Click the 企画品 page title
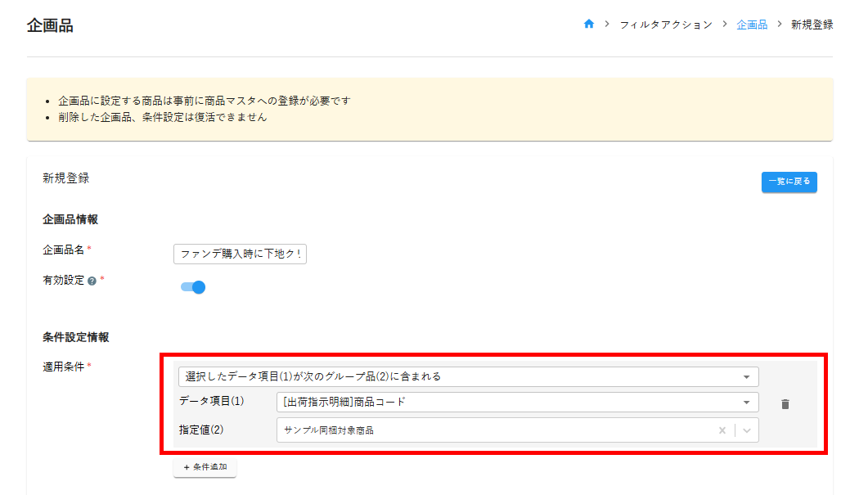Screen dimensions: 868x495 pyautogui.click(x=50, y=25)
